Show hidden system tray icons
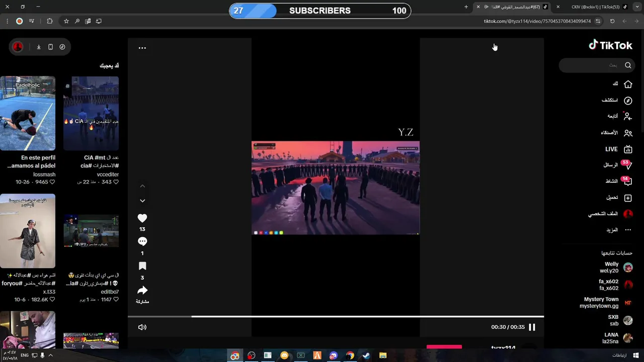 (x=50, y=355)
